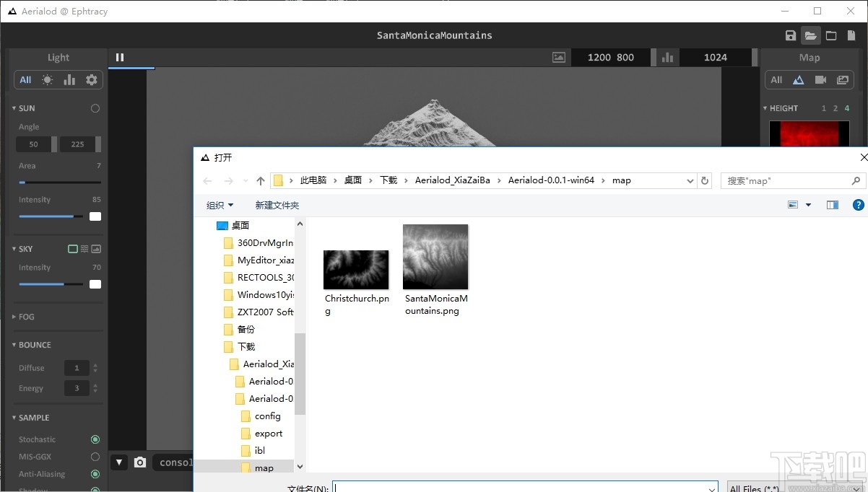
Task: Select the save project icon in the toolbar
Action: [790, 35]
